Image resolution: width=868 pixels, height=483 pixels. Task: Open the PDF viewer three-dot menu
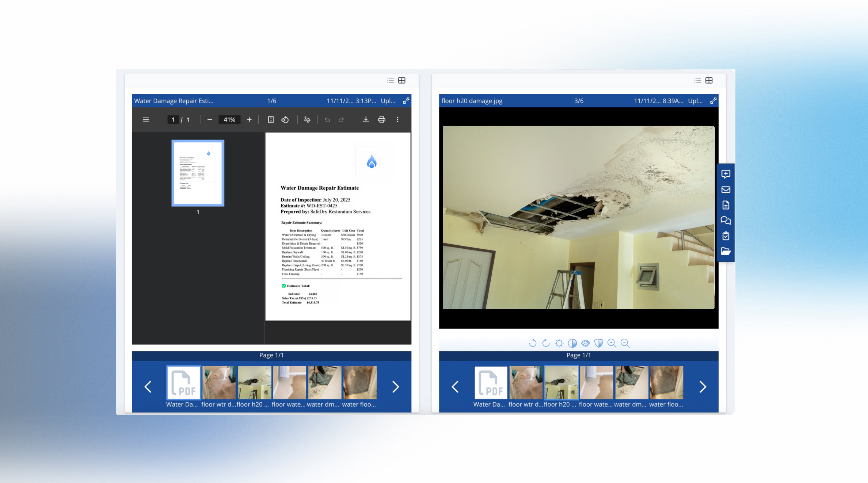(397, 119)
